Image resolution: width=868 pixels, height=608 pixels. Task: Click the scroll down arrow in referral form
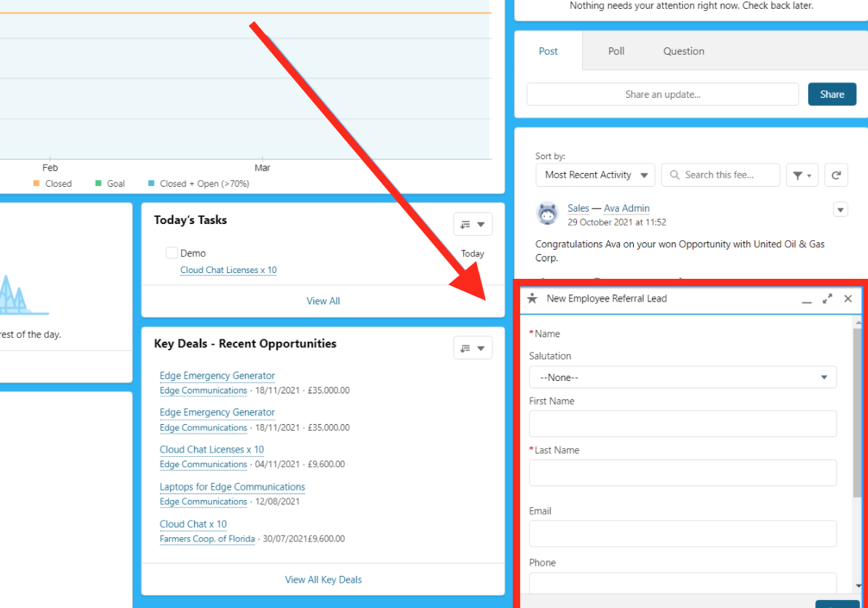point(858,586)
